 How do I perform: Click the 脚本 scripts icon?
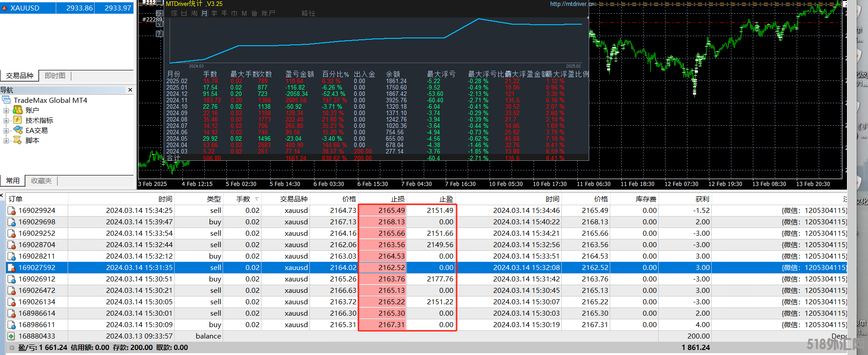coord(18,140)
